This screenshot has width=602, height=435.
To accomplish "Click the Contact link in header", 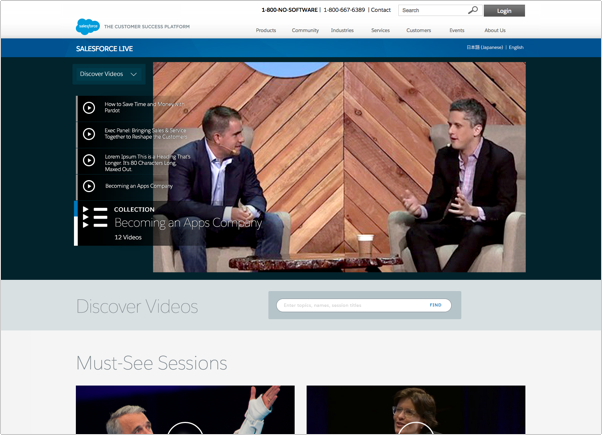I will coord(381,10).
